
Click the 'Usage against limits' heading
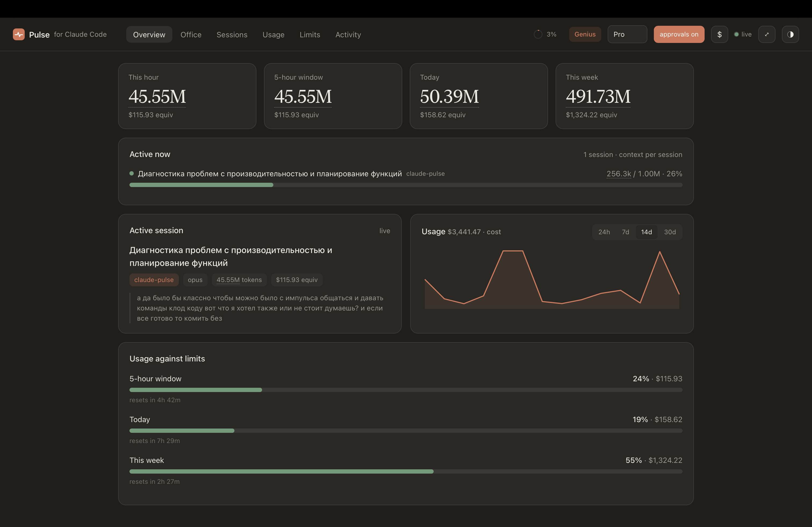(x=167, y=359)
